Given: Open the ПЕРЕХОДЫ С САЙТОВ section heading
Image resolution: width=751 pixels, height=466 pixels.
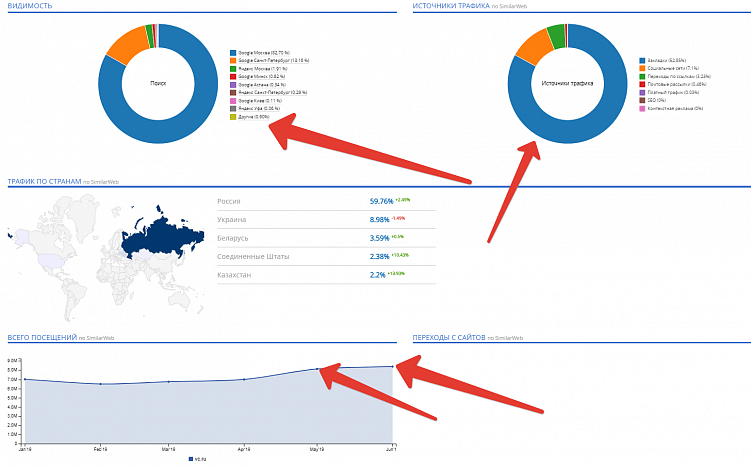Looking at the screenshot, I should (449, 338).
